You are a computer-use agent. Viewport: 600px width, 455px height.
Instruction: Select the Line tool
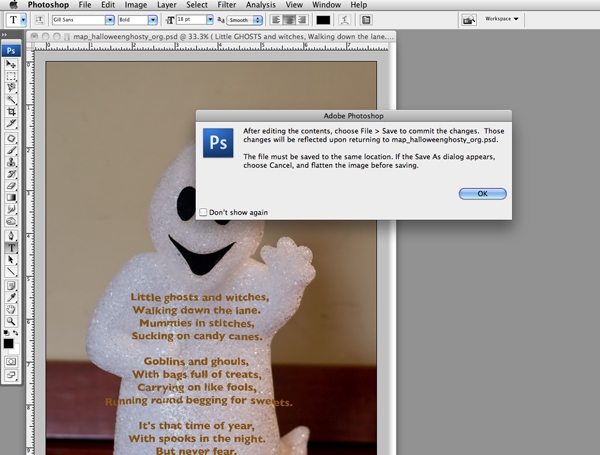(x=11, y=272)
